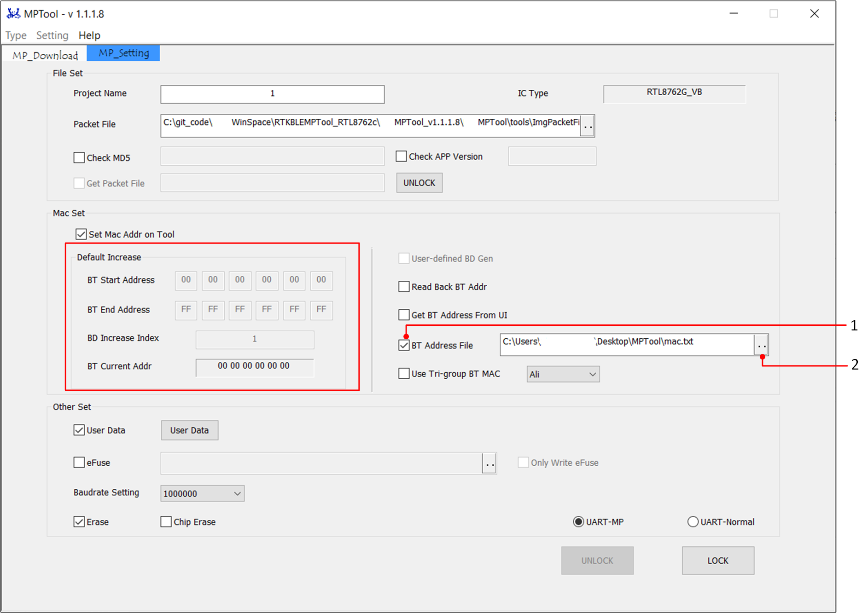Open the eFuse file browse '..' button
Screen dimensions: 868x613
489,463
